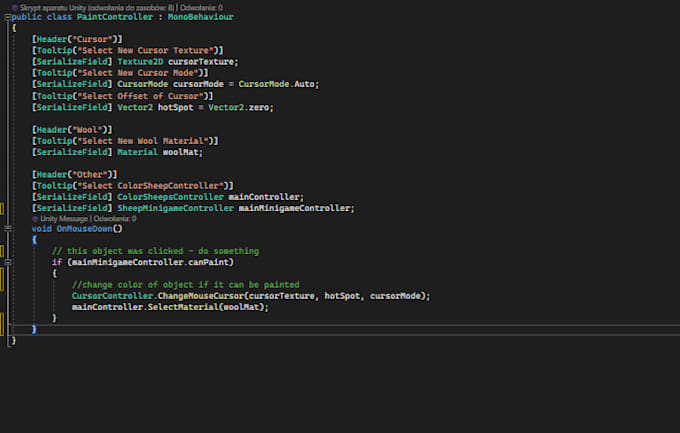680x433 pixels.
Task: Click the cursorMode argument in ChangeMouseCursor call
Action: [x=395, y=296]
